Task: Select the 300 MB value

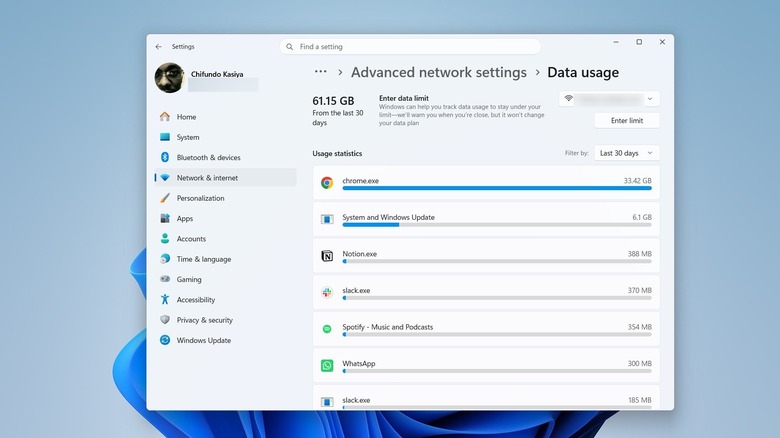Action: (x=639, y=364)
